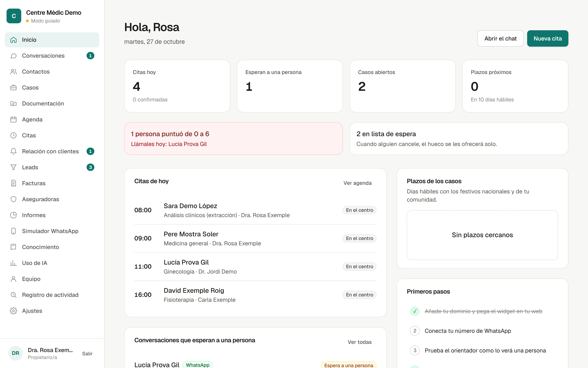The image size is (588, 368).
Task: Open the 08:00 Sara Demo López appointment
Action: [255, 210]
